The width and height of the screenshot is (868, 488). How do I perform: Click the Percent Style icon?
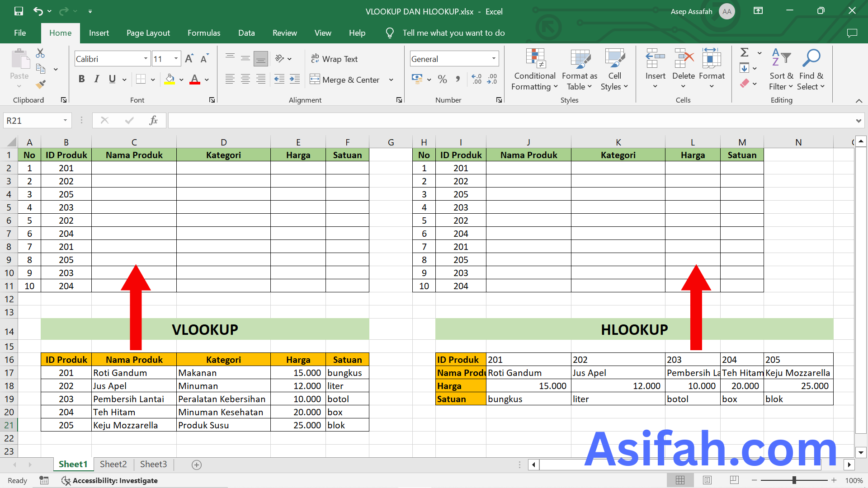pos(442,80)
